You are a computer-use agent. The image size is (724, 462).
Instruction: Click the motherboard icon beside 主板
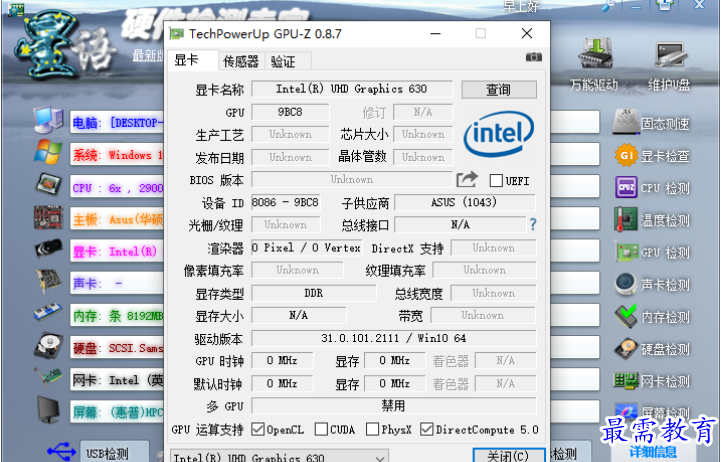click(x=48, y=217)
